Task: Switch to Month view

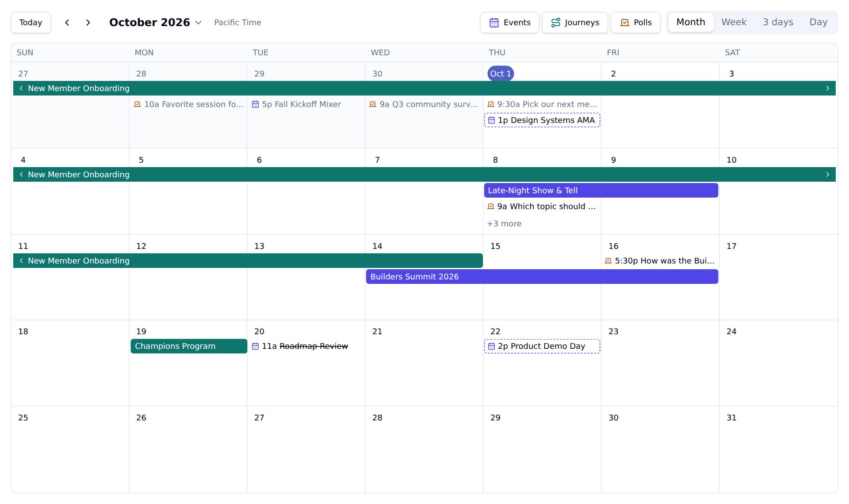Action: tap(691, 22)
